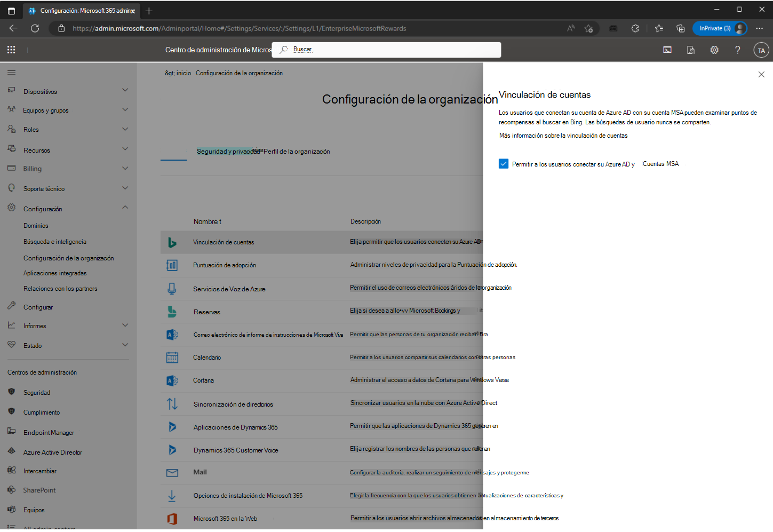Open Dominios in the sidebar
Image resolution: width=773 pixels, height=532 pixels.
[36, 226]
